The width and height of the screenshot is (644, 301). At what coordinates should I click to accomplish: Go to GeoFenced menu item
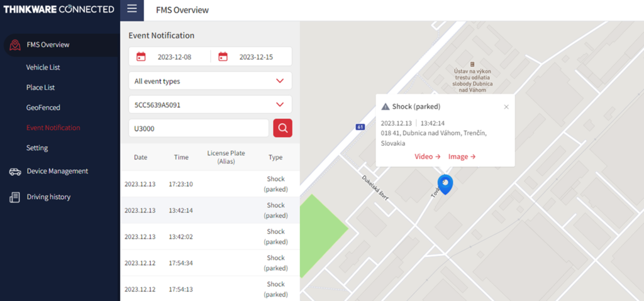coord(43,107)
